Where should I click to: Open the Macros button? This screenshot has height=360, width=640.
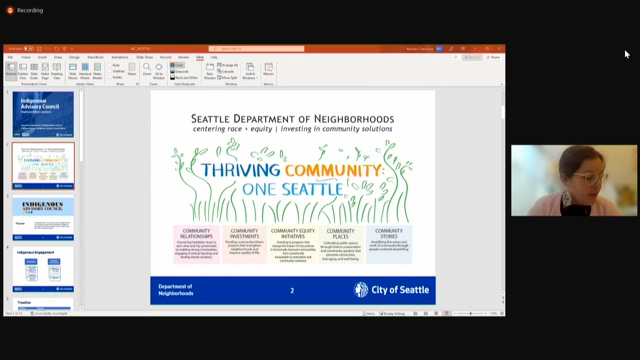[269, 69]
